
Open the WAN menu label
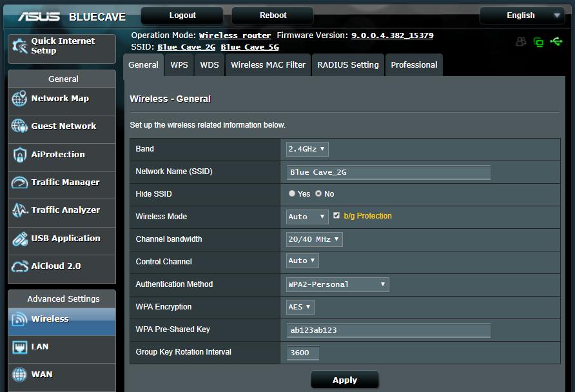pos(42,375)
